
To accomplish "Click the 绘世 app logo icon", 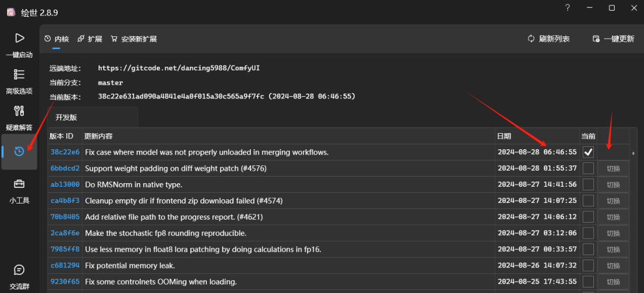I will pos(11,13).
